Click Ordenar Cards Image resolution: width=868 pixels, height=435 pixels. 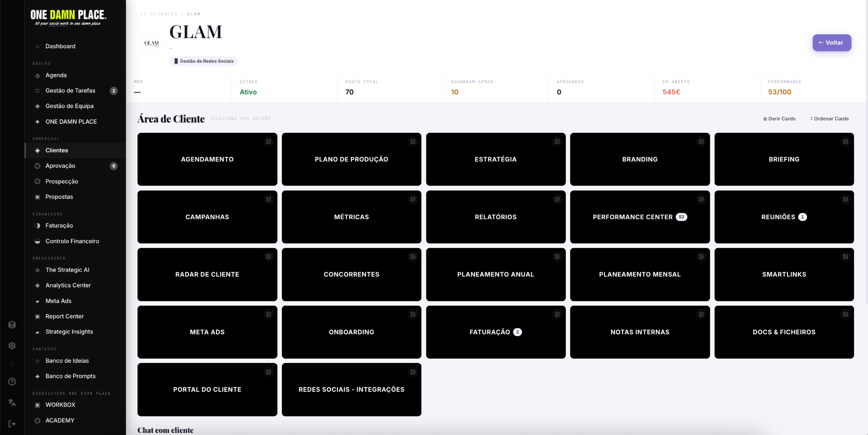click(829, 119)
